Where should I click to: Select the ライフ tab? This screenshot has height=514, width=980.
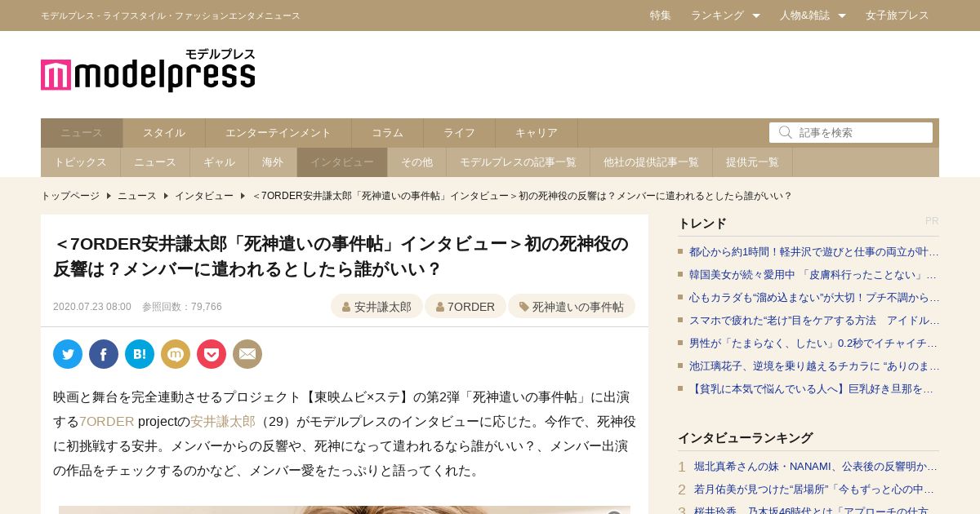pos(460,133)
